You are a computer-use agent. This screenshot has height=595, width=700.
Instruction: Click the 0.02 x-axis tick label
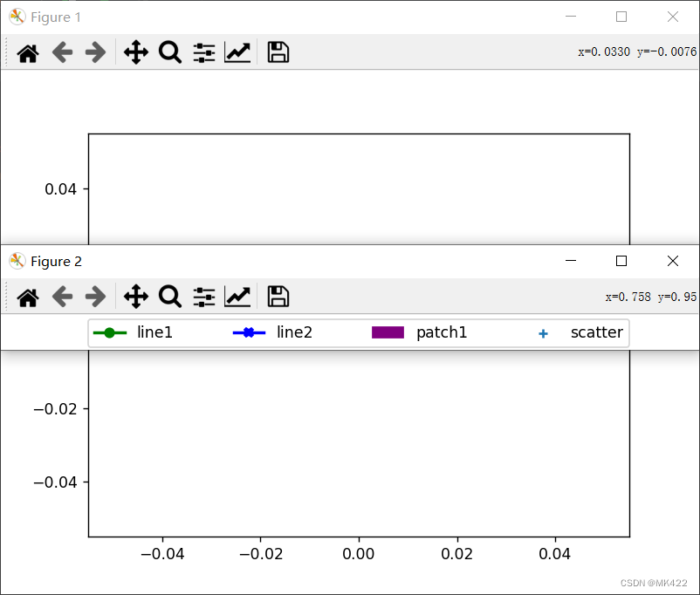pyautogui.click(x=457, y=554)
